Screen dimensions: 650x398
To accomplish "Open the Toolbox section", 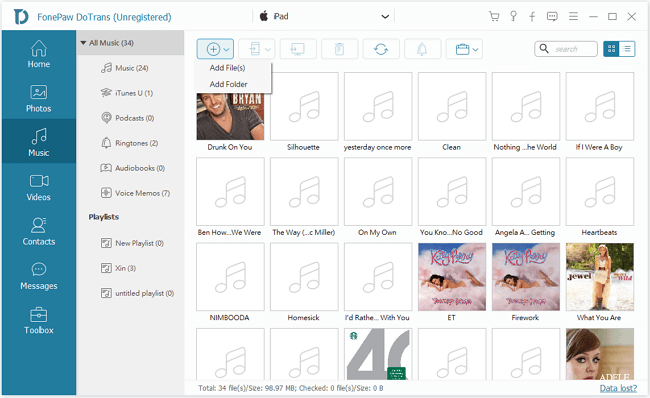I will (39, 320).
